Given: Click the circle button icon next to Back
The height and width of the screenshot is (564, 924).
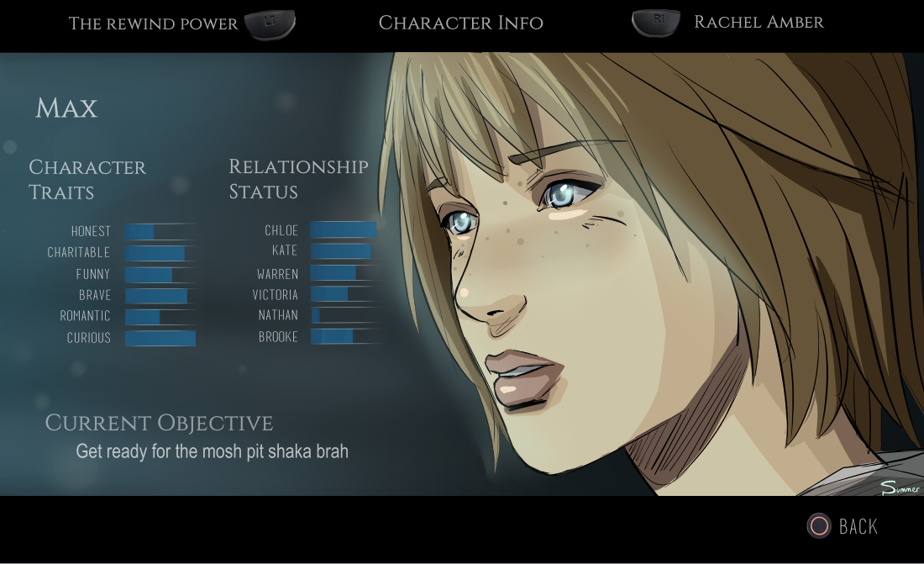Looking at the screenshot, I should click(x=818, y=525).
